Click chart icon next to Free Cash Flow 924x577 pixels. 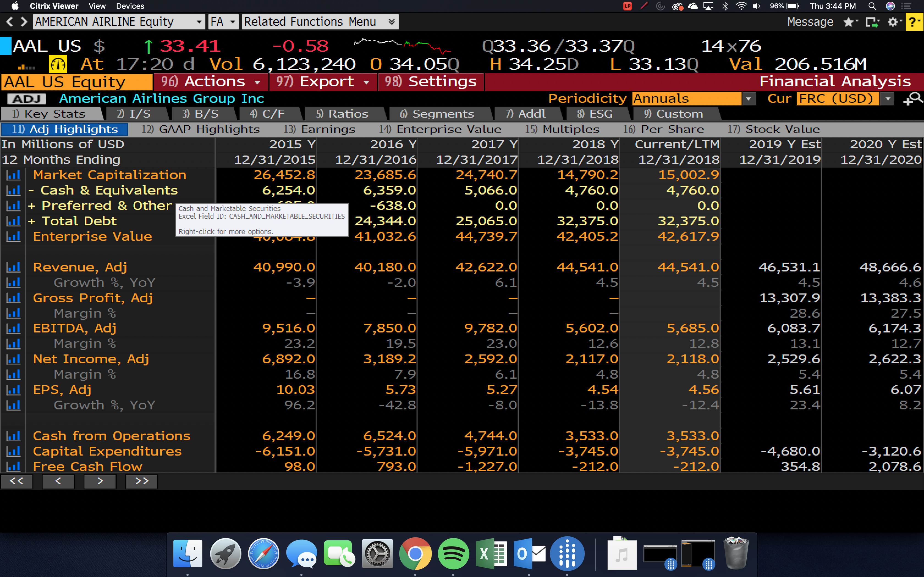click(x=13, y=466)
